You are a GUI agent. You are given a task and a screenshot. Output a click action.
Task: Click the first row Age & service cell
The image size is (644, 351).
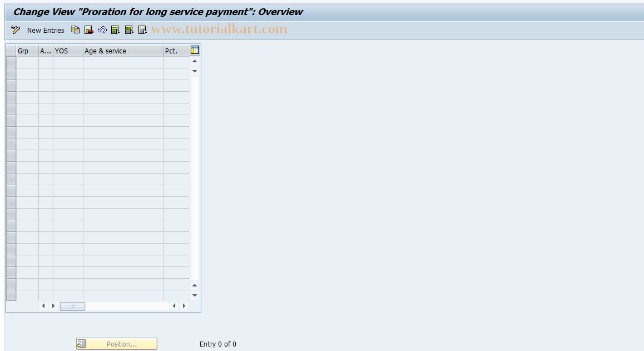click(x=123, y=62)
